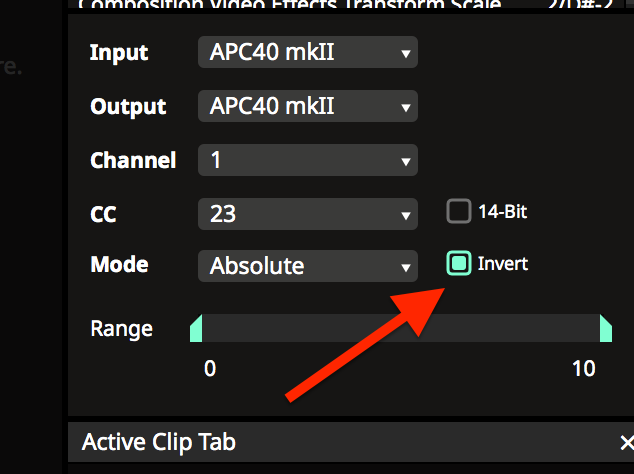Click the right Range slider handle

605,328
